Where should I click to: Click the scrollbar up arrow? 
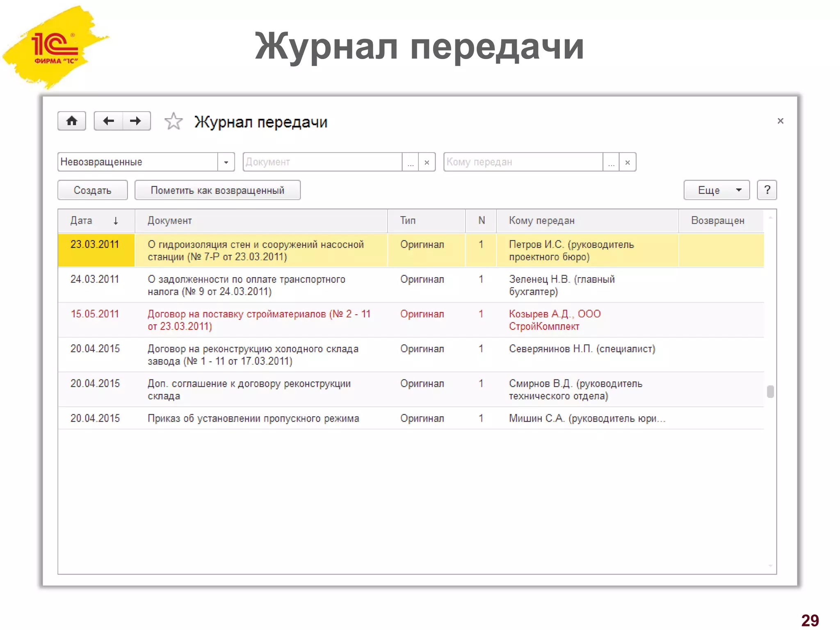click(x=770, y=217)
